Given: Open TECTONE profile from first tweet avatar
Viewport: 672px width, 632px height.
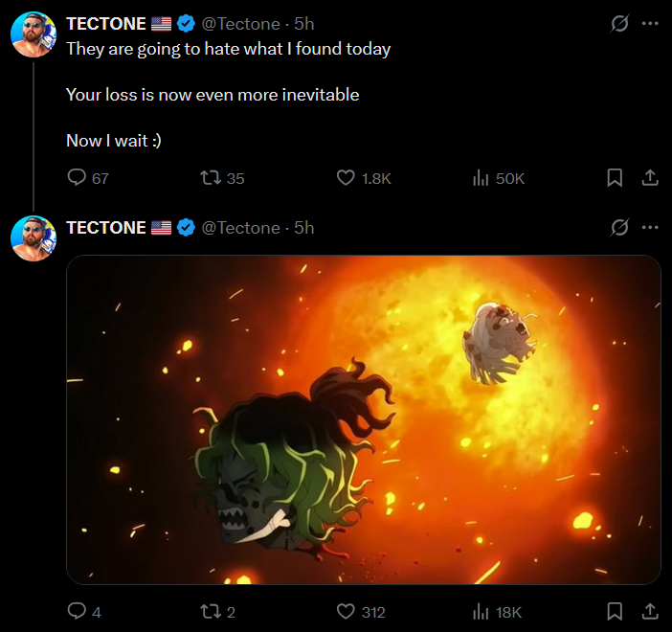Looking at the screenshot, I should click(x=34, y=35).
